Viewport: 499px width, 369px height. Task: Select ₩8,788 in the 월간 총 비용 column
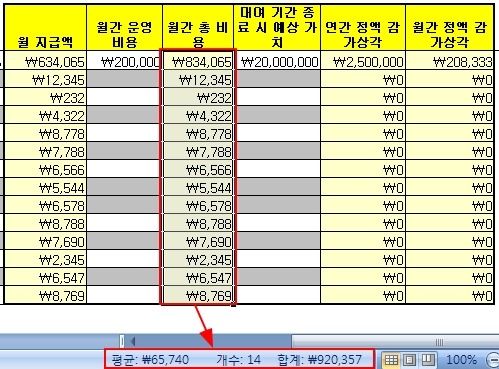pyautogui.click(x=198, y=223)
